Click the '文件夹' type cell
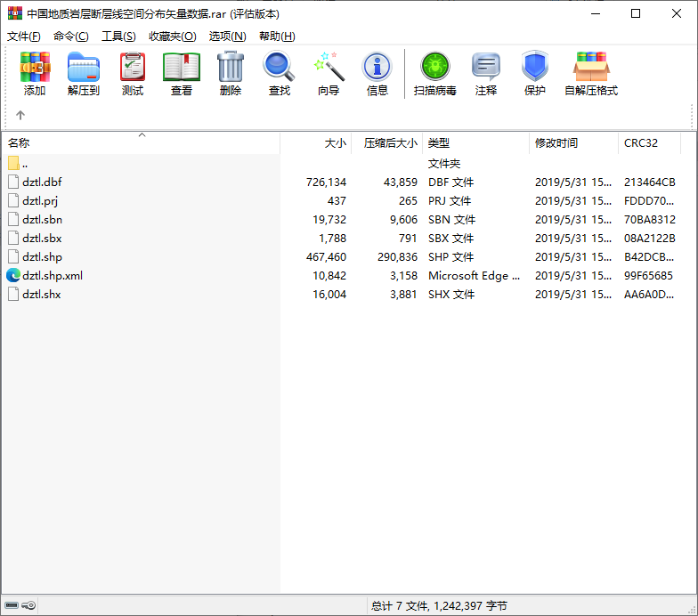 (x=443, y=164)
